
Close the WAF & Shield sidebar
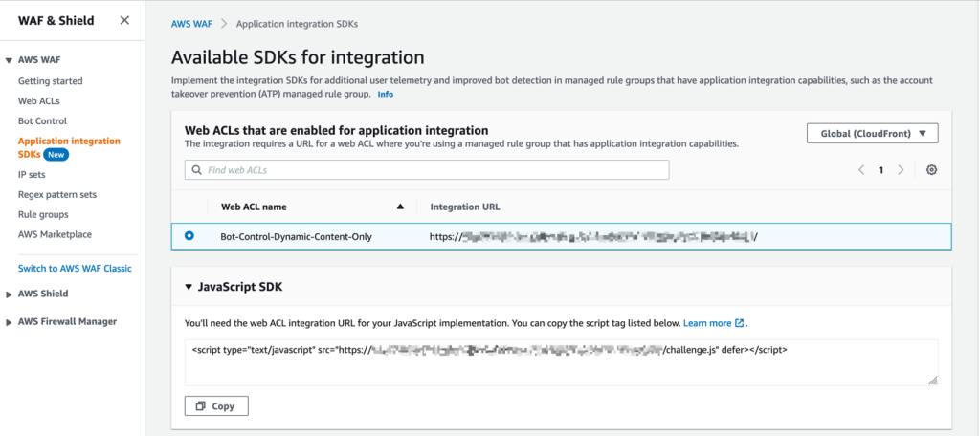125,21
